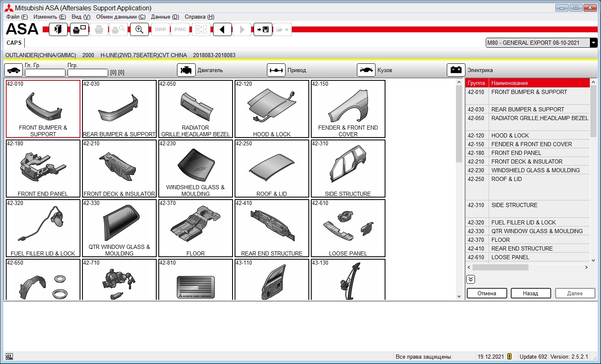Click the GRP toolbar button
This screenshot has width=601, height=364.
(x=160, y=29)
